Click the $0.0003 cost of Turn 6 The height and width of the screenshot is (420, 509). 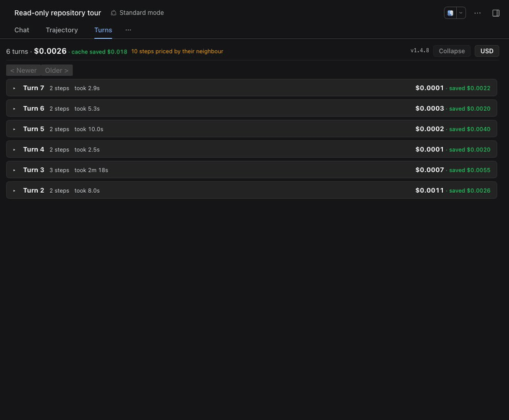(429, 108)
